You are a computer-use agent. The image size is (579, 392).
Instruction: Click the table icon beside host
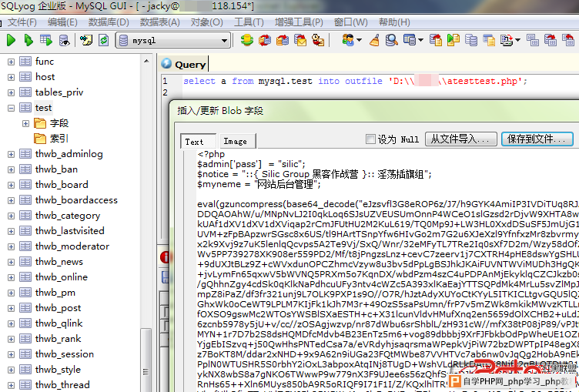25,77
